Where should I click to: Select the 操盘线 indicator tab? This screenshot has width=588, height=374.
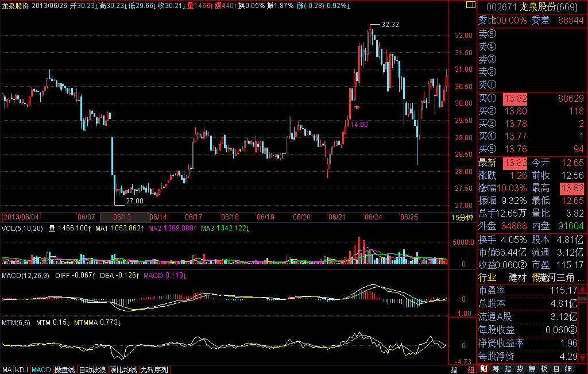pyautogui.click(x=64, y=369)
